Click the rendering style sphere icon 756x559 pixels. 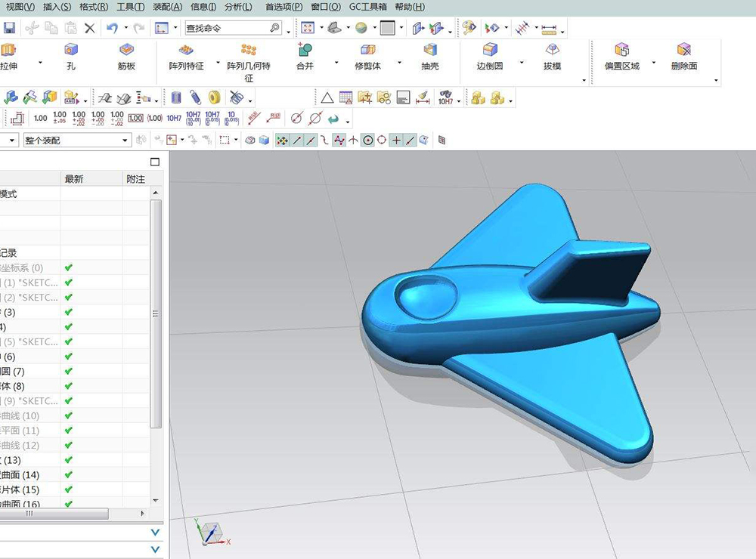(361, 28)
